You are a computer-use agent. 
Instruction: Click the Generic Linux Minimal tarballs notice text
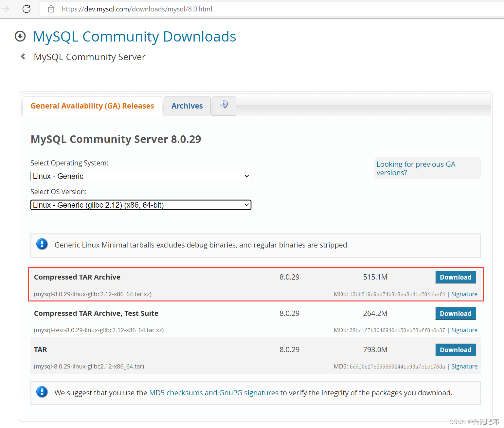[201, 245]
